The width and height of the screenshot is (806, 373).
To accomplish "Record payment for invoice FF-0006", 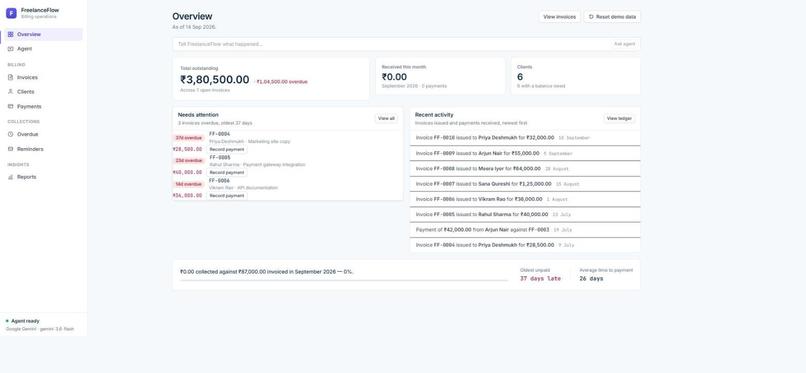I will [227, 196].
